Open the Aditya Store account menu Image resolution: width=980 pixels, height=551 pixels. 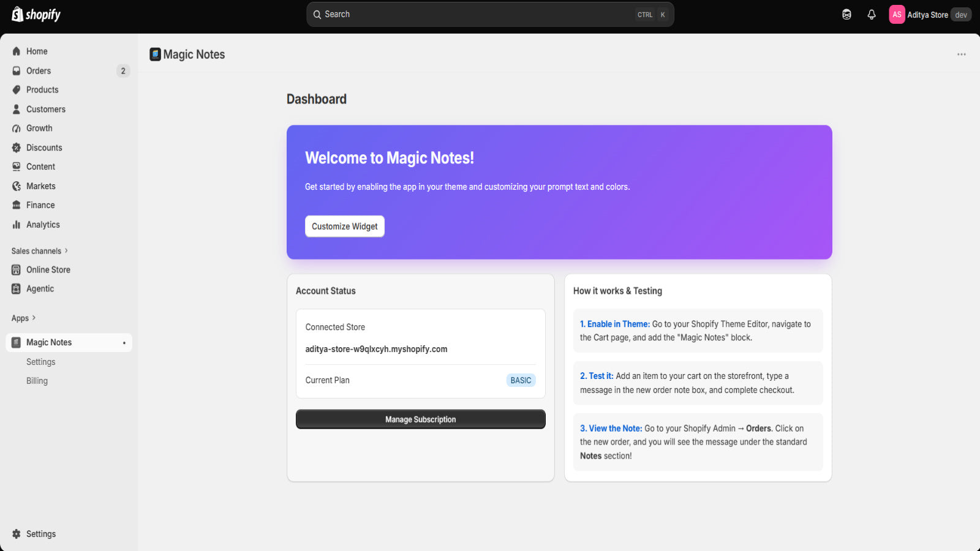coord(930,15)
